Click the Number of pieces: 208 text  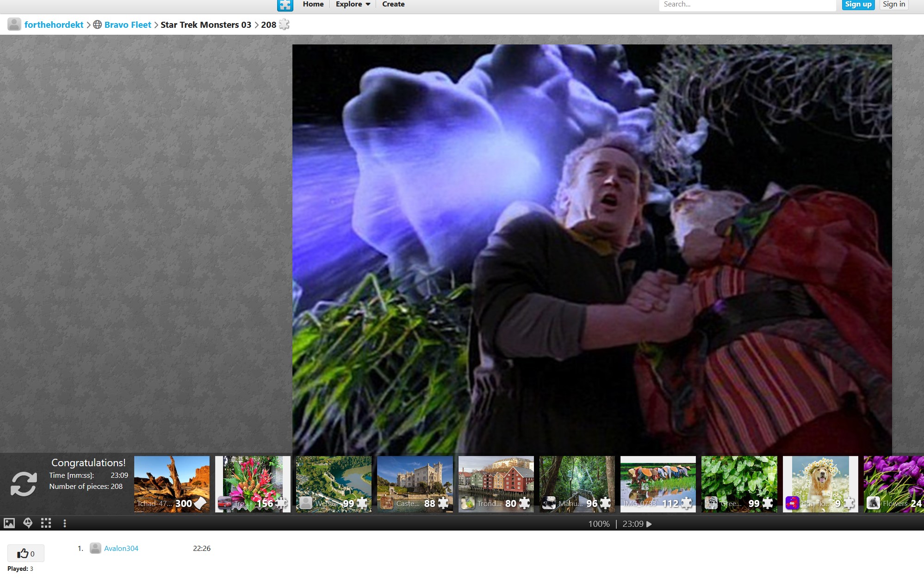point(86,486)
